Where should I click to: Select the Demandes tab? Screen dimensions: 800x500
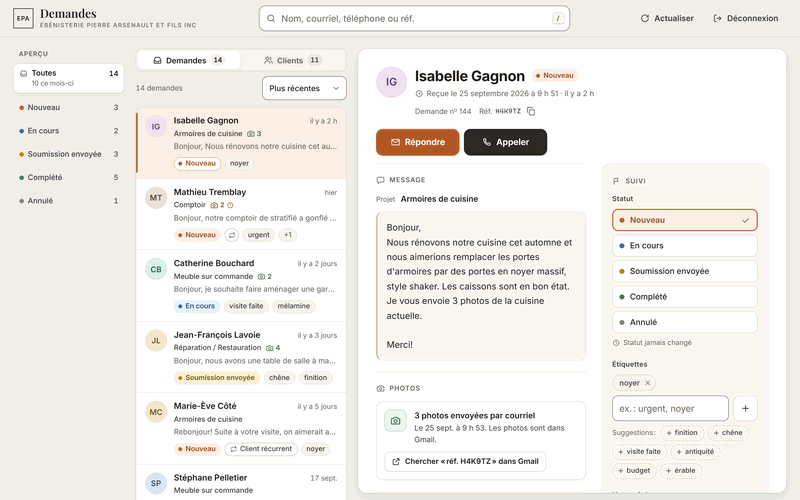point(189,60)
